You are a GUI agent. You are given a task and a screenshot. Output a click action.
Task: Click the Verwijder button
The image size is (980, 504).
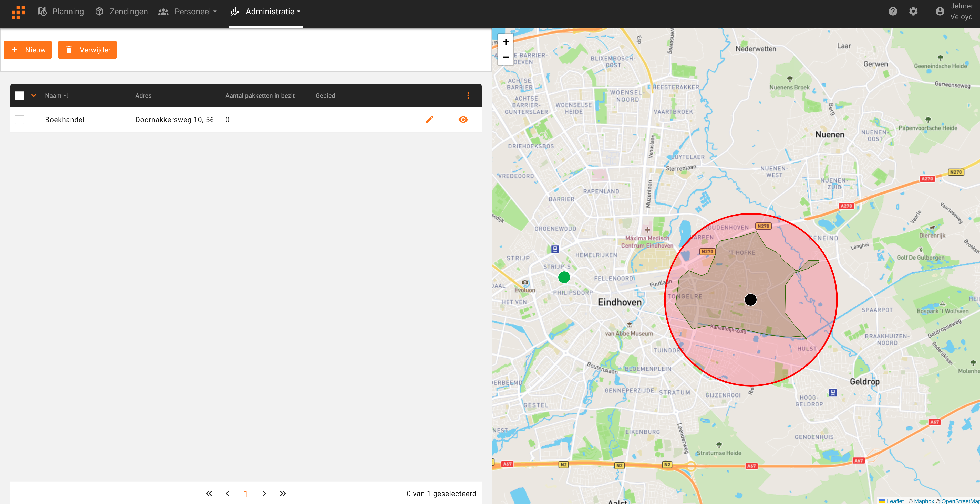click(x=87, y=50)
